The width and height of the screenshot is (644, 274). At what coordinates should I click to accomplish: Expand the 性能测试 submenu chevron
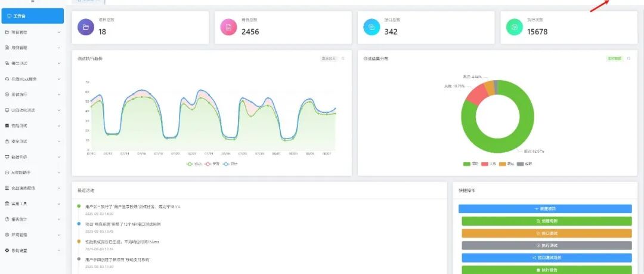(59, 125)
